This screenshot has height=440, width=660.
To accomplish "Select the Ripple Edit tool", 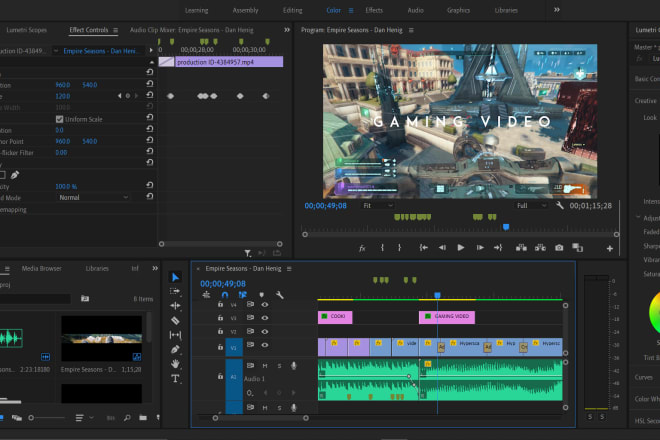I will (175, 306).
